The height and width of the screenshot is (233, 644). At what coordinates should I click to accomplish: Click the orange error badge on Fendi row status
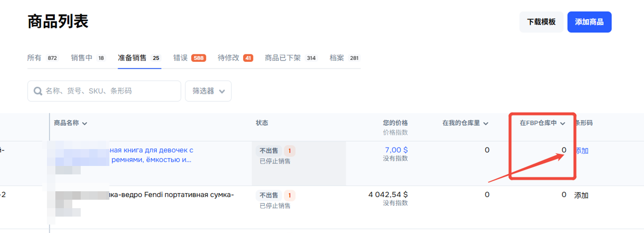tap(290, 195)
